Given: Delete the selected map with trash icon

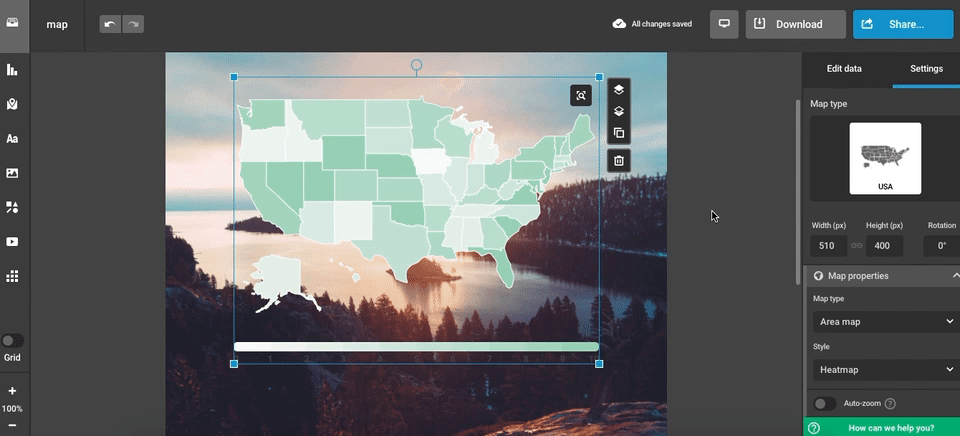Looking at the screenshot, I should (619, 160).
